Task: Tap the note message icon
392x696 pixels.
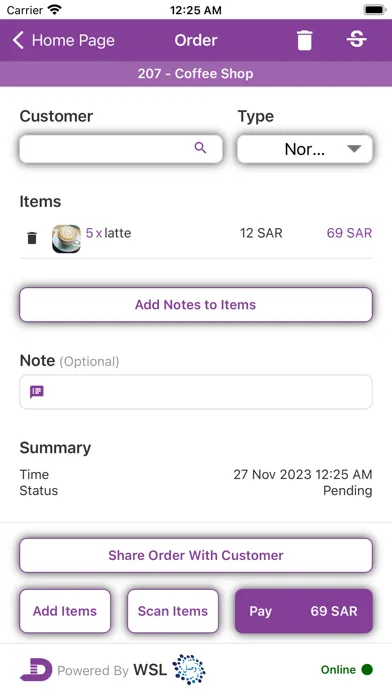Action: coord(37,392)
